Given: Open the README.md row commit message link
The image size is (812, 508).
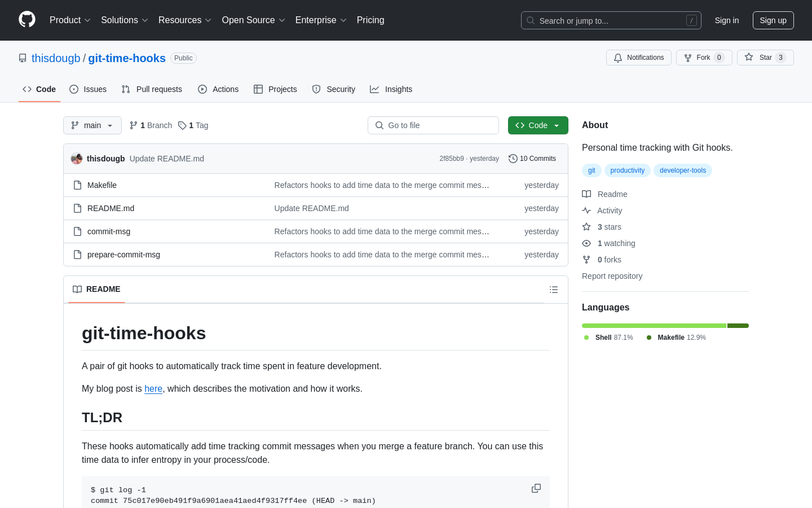Looking at the screenshot, I should (312, 208).
